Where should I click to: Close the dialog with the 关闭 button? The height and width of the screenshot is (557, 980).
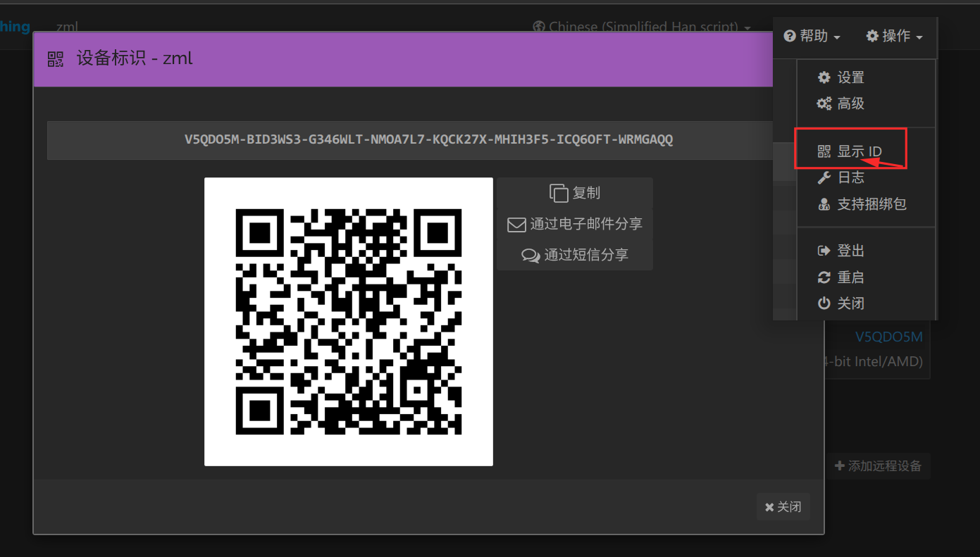coord(783,507)
